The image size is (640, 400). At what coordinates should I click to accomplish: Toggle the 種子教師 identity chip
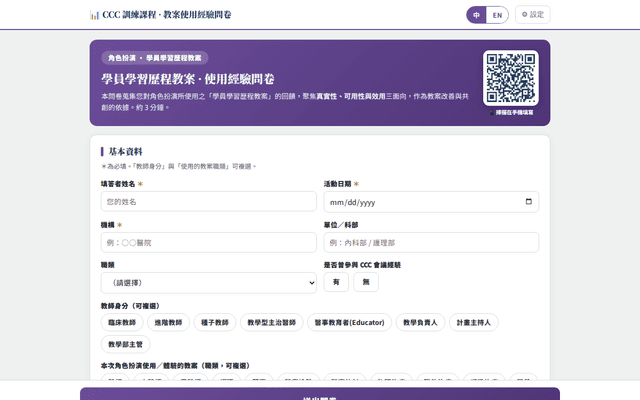coord(215,322)
